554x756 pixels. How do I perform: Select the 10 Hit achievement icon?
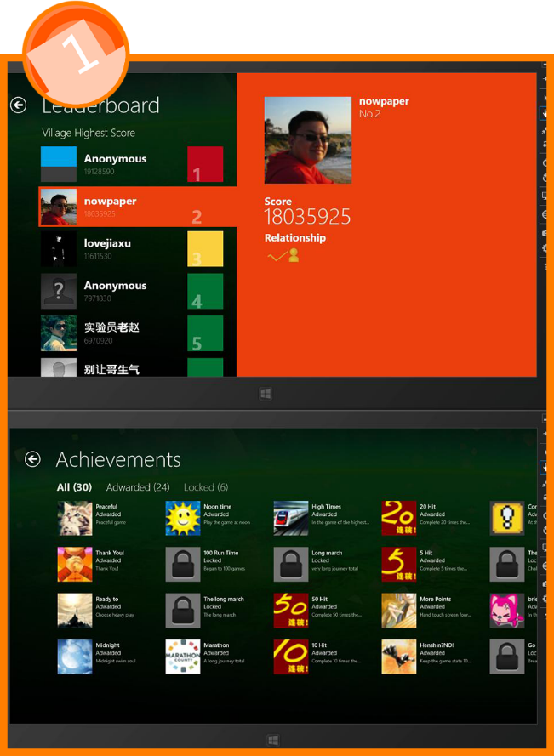(291, 657)
